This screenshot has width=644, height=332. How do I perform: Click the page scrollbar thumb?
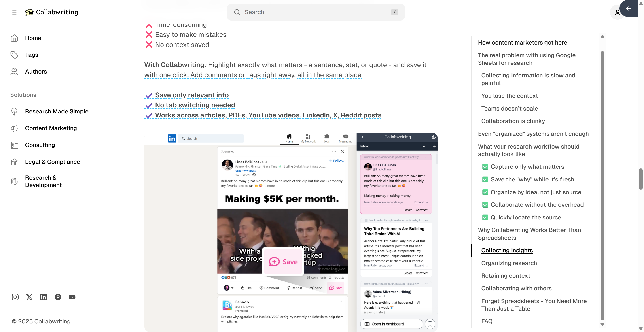pos(641,179)
